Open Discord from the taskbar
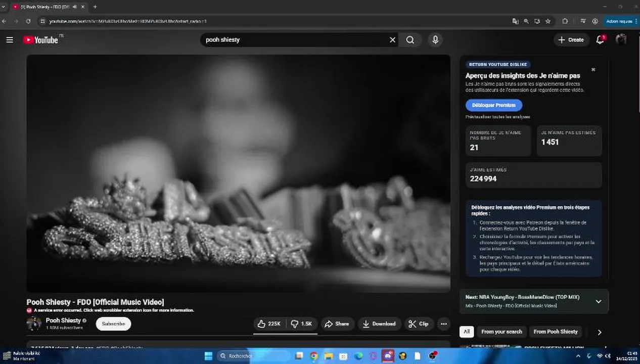 tap(388, 356)
